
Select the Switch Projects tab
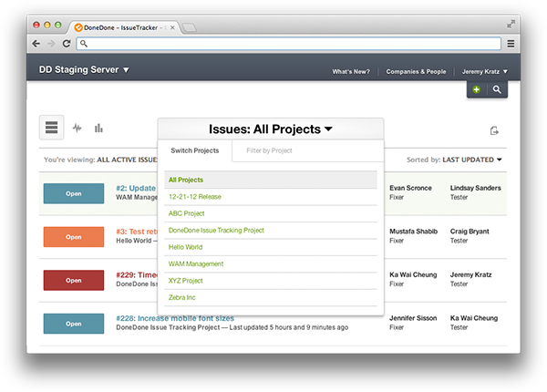195,150
